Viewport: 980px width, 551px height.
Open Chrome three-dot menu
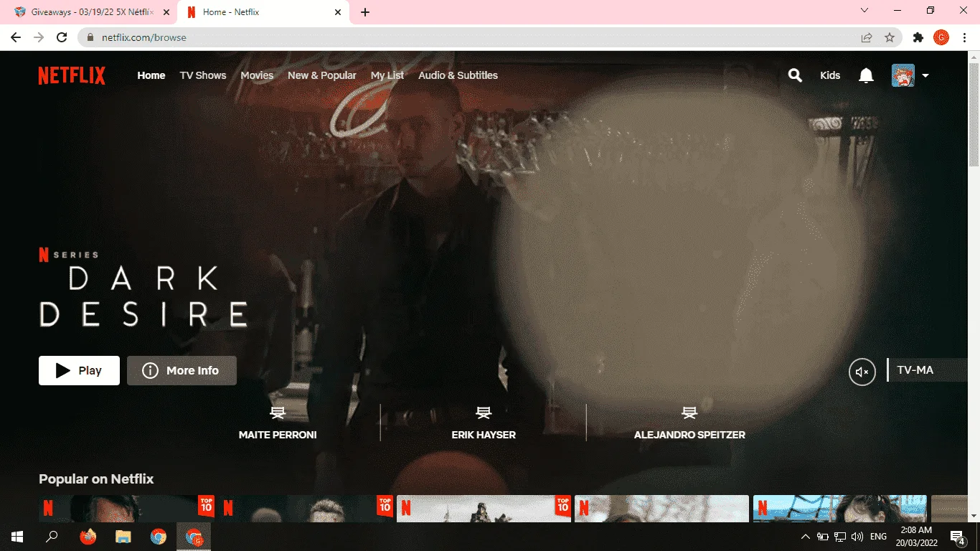click(x=964, y=37)
